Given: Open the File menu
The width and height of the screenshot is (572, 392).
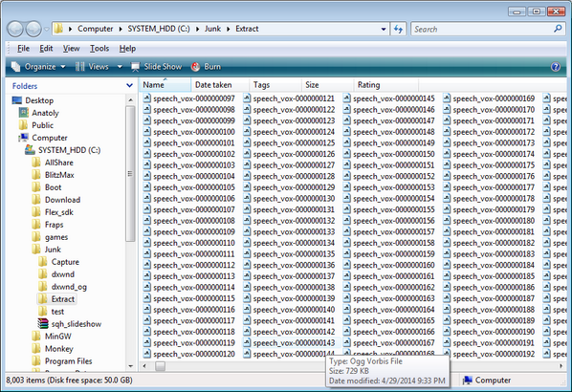Looking at the screenshot, I should pyautogui.click(x=23, y=49).
